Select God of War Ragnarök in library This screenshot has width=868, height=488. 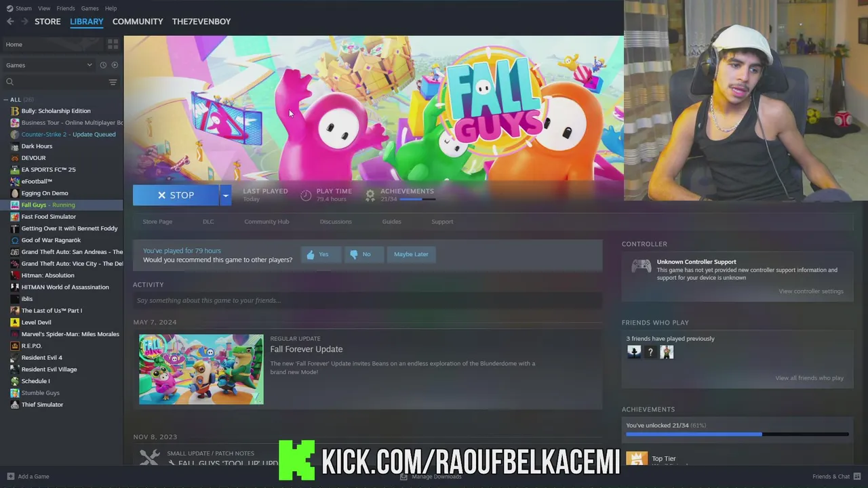[x=51, y=240]
